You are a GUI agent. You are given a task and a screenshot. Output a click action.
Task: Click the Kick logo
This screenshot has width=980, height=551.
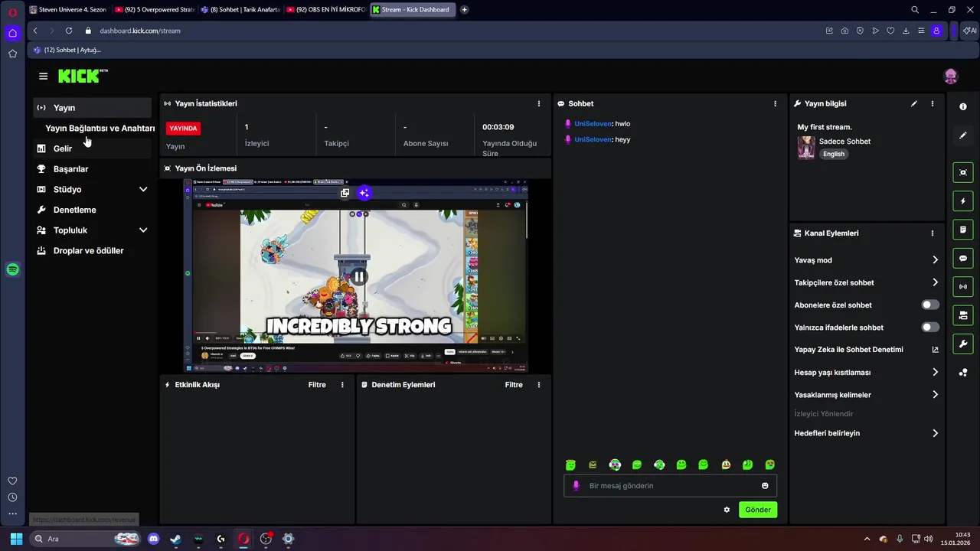[82, 76]
